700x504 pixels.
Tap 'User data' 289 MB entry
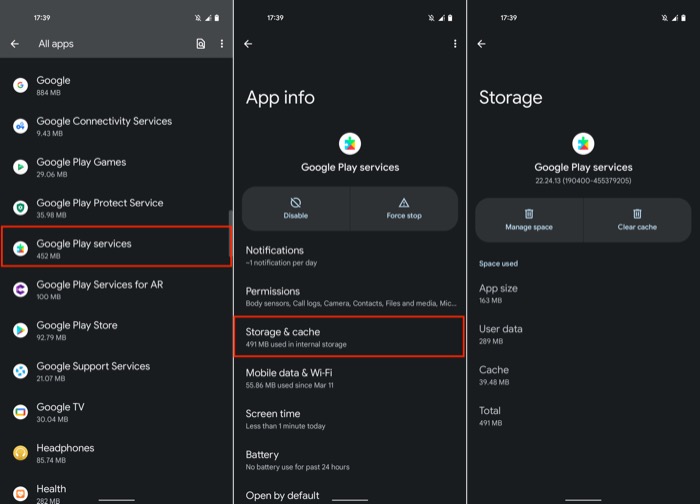coord(500,334)
